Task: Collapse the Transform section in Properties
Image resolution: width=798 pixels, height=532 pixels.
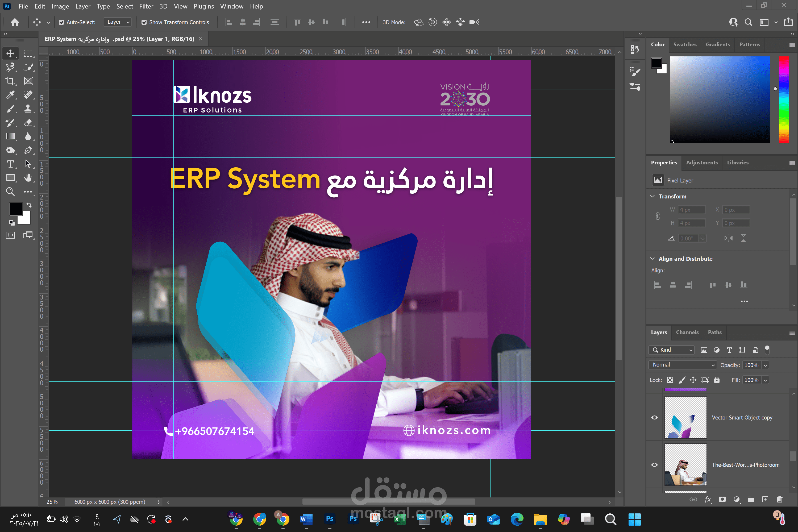Action: pyautogui.click(x=652, y=196)
